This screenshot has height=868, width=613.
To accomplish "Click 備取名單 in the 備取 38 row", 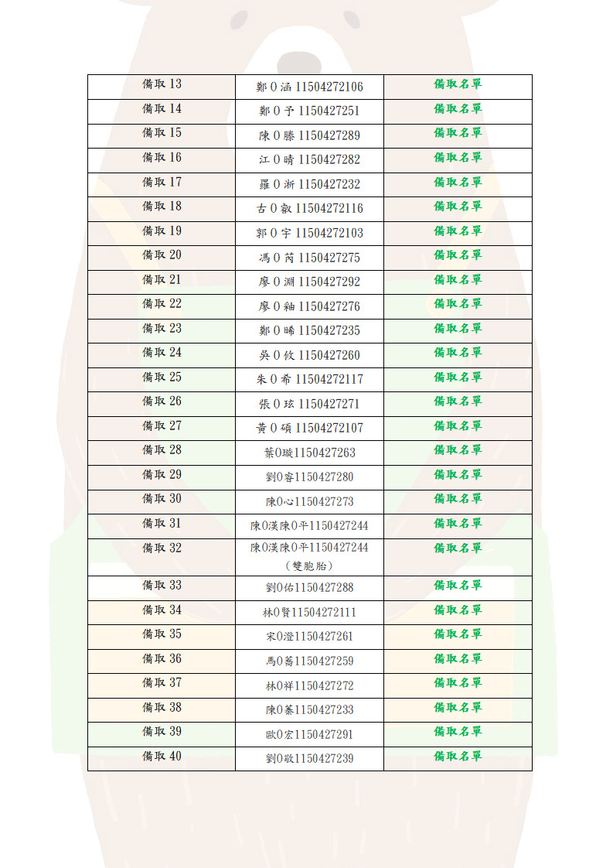I will (458, 708).
